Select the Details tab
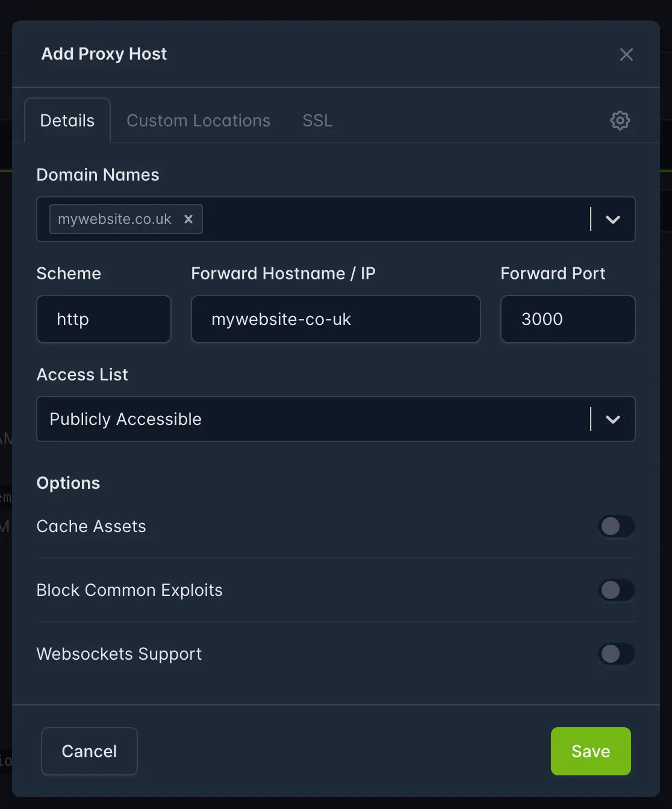Viewport: 672px width, 809px height. tap(67, 121)
